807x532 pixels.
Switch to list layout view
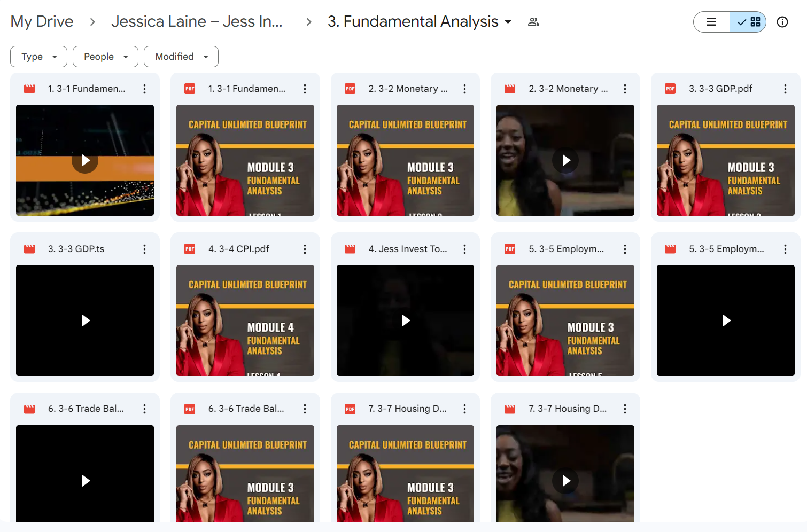pyautogui.click(x=711, y=22)
